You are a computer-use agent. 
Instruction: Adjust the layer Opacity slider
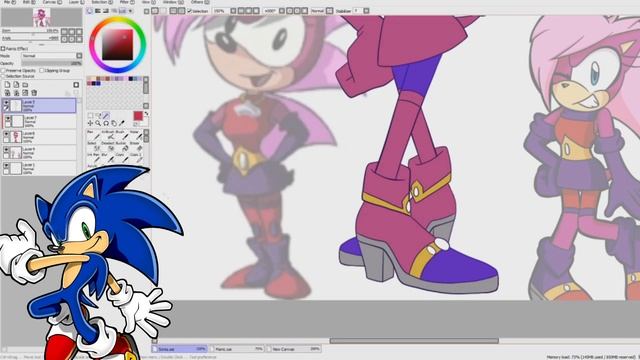pyautogui.click(x=52, y=63)
